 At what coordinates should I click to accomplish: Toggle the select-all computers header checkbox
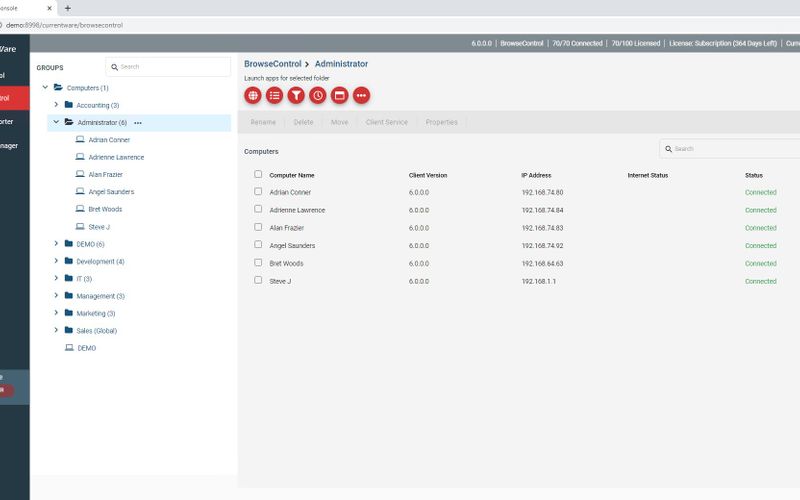point(258,174)
